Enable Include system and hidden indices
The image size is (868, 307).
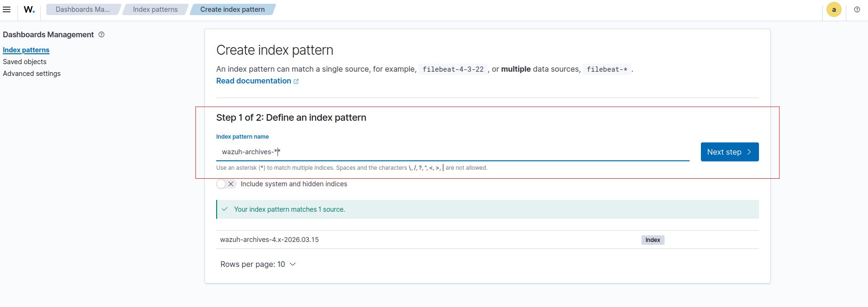[226, 184]
